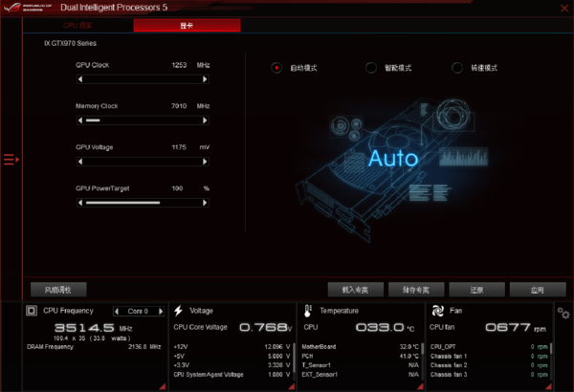The image size is (574, 392).
Task: Increase Memory Clock with right arrow
Action: click(205, 120)
